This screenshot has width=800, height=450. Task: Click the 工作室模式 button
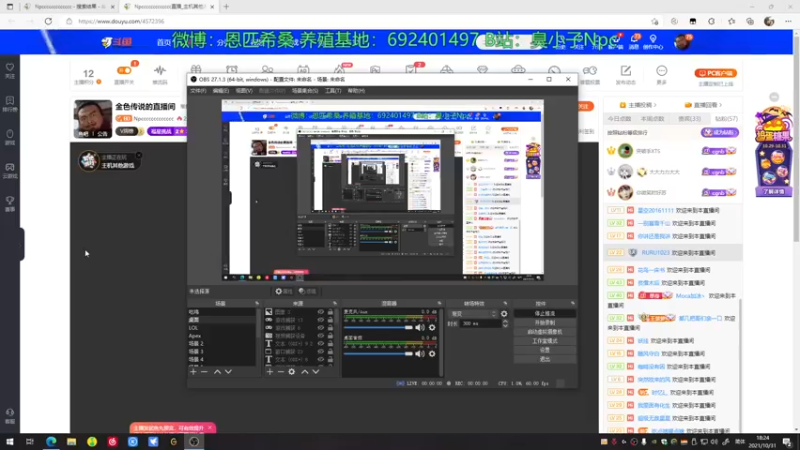coord(545,341)
